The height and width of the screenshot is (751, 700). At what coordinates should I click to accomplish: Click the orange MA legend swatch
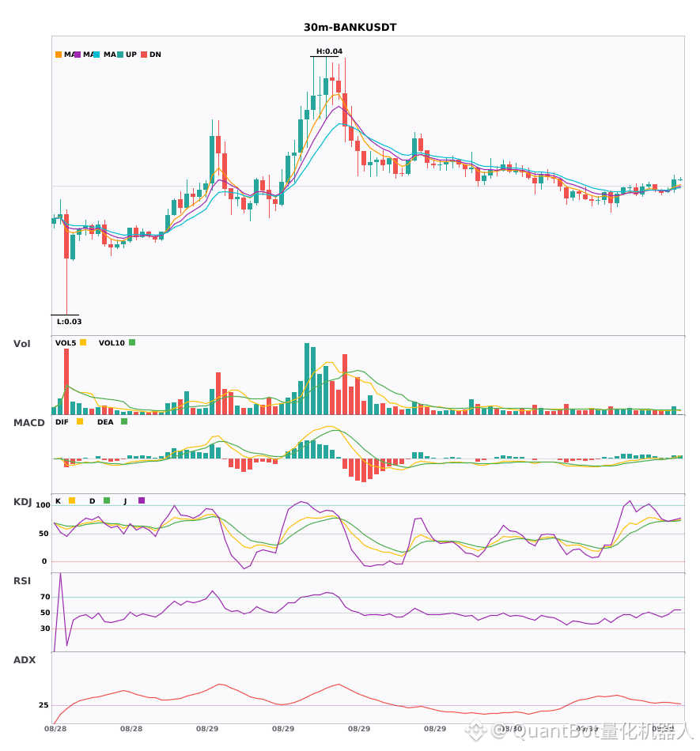click(59, 55)
